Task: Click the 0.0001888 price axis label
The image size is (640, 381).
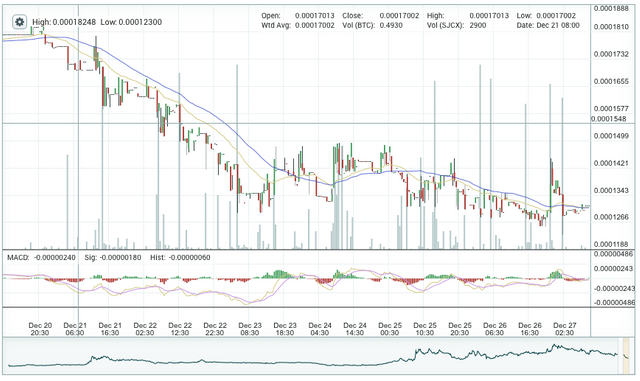Action: 611,8
